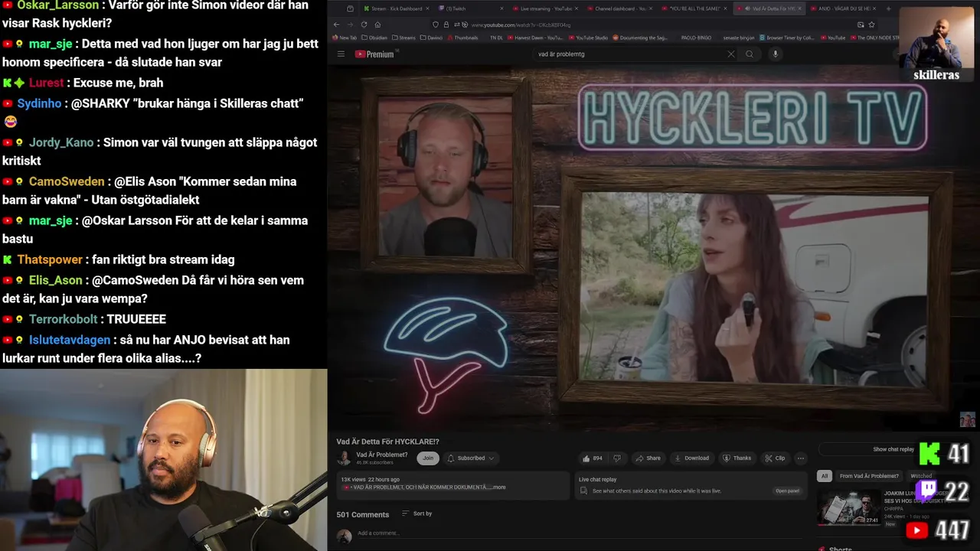980x551 pixels.
Task: Send a Thanks to the creator
Action: [x=737, y=458]
